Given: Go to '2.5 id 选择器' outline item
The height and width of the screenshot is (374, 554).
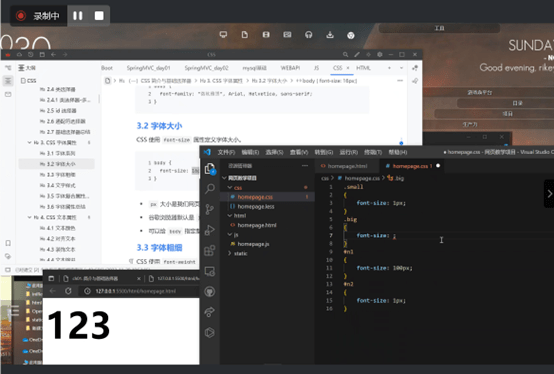Looking at the screenshot, I should pyautogui.click(x=57, y=111).
